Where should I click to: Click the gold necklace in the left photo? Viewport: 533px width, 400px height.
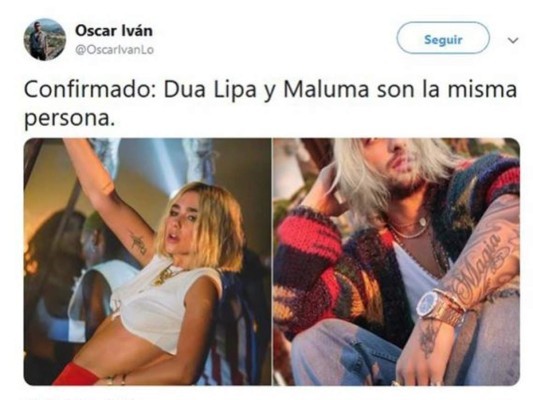[x=166, y=275]
